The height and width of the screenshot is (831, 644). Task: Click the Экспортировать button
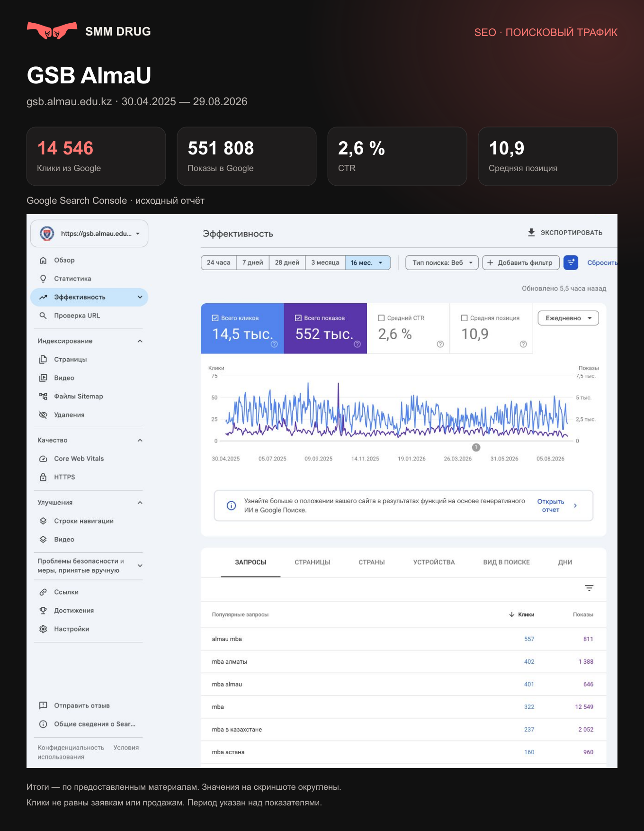[x=565, y=233]
